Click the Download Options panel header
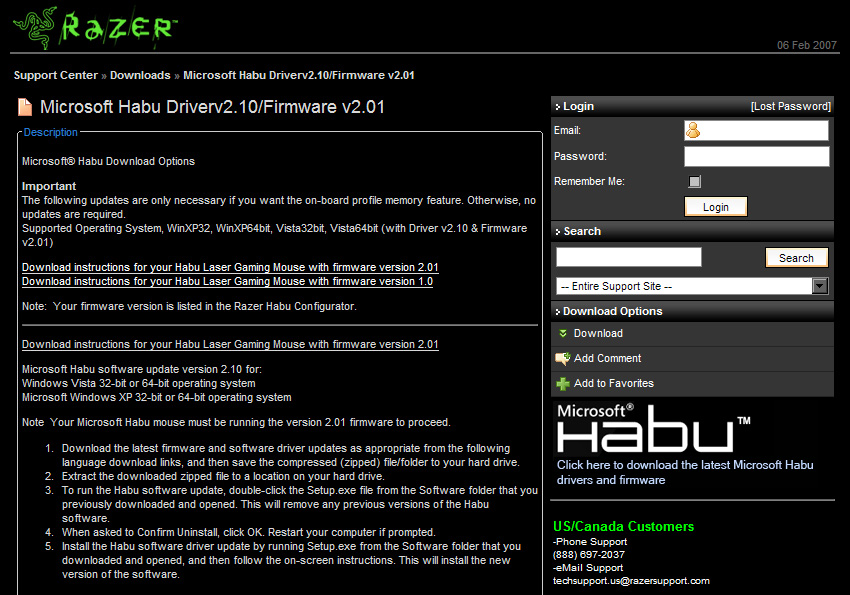 click(692, 311)
